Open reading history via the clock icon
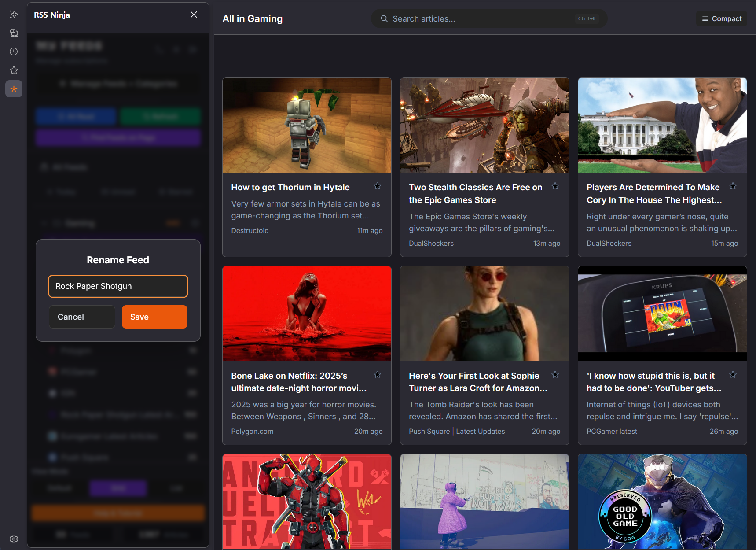Viewport: 756px width, 550px height. pyautogui.click(x=14, y=52)
